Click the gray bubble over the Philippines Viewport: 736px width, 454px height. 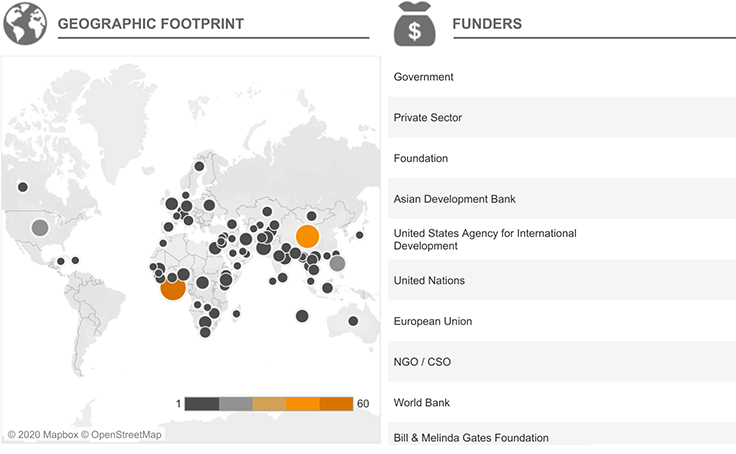point(337,263)
